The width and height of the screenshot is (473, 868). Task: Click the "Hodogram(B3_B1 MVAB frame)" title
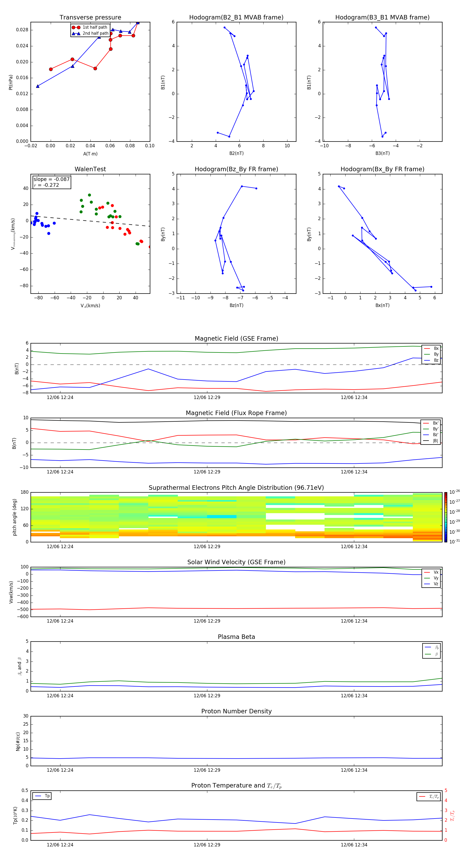click(x=382, y=18)
